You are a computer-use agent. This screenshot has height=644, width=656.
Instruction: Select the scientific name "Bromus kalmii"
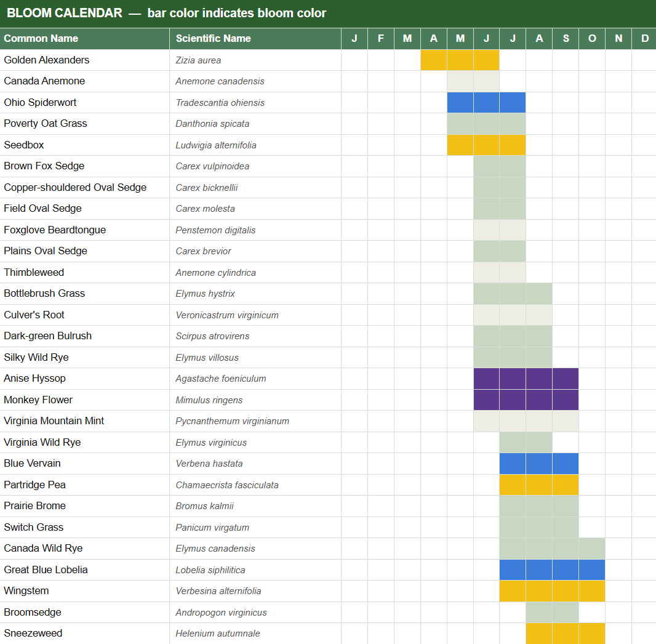(x=204, y=506)
